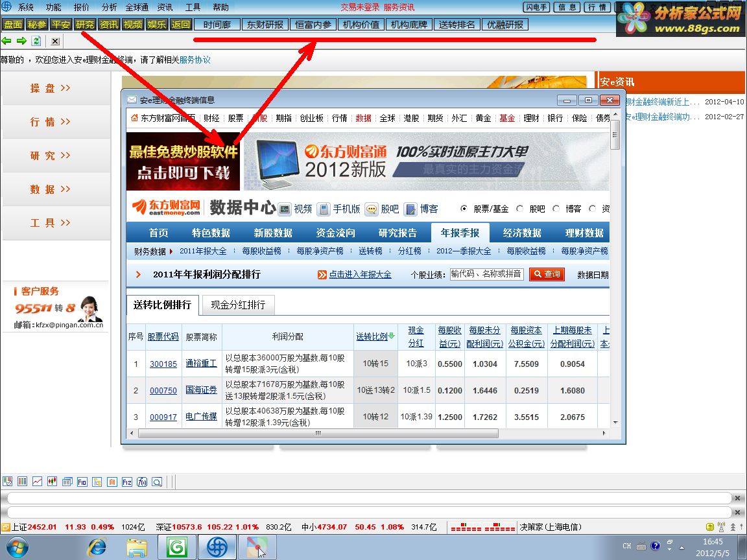Image resolution: width=747 pixels, height=560 pixels.
Task: Open the 手机版 mobile icon
Action: pos(324,209)
